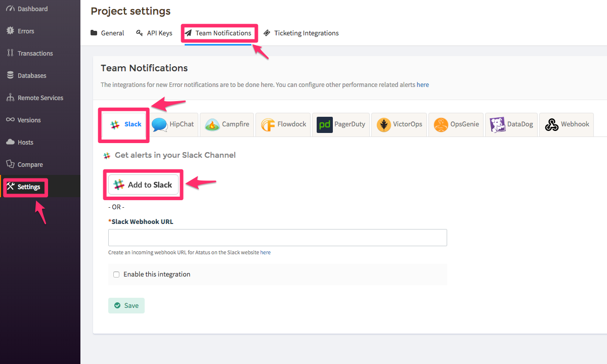The height and width of the screenshot is (364, 607).
Task: Click the 'Slack Webhook URL' label
Action: 141,221
